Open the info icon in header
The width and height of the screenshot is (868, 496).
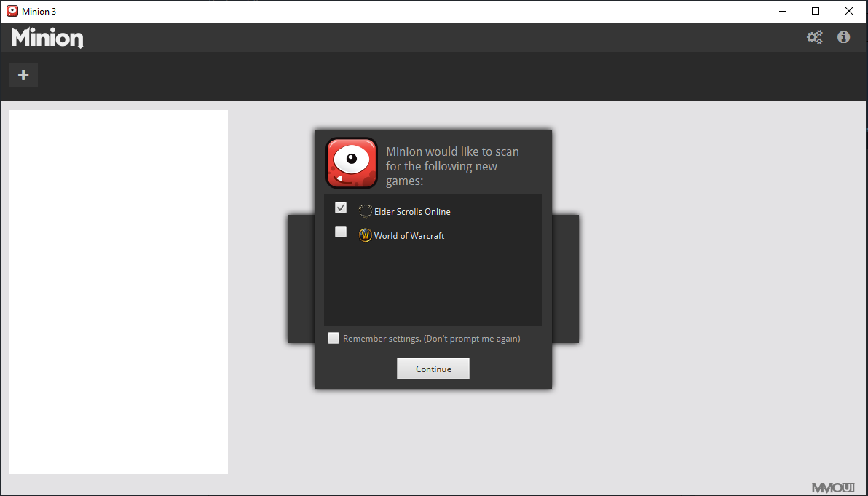[843, 36]
